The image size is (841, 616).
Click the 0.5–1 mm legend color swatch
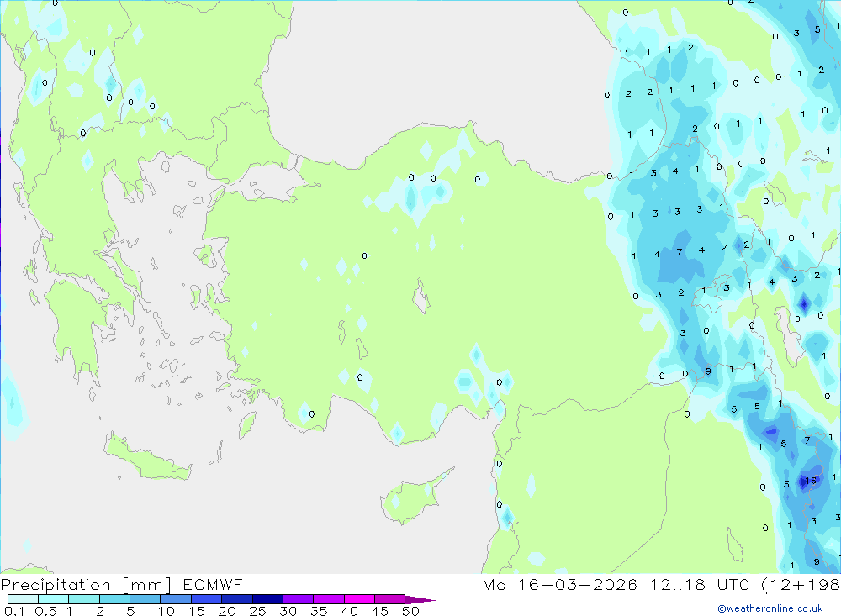click(x=54, y=599)
